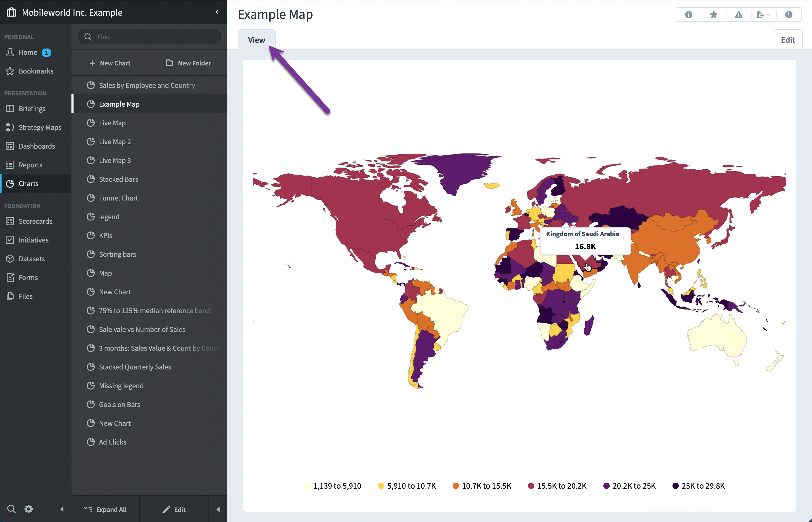Screen dimensions: 812x522
Task: Click the info icon in top toolbar
Action: coord(688,15)
